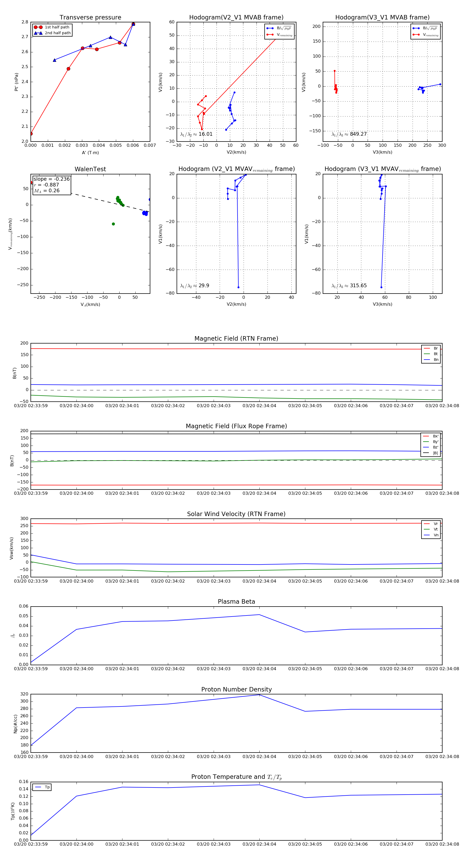Click '1st half path' legend entry
The width and height of the screenshot is (473, 868).
52,27
